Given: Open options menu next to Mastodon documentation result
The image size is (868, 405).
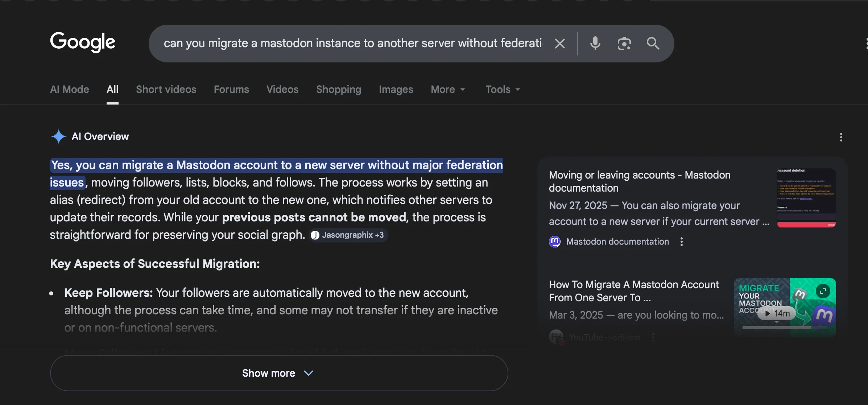Looking at the screenshot, I should (681, 241).
